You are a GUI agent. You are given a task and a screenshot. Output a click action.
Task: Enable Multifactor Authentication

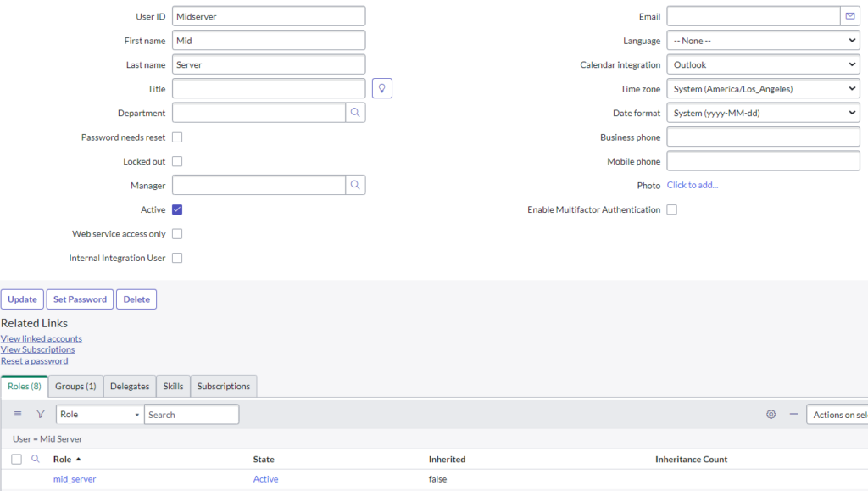[671, 209]
